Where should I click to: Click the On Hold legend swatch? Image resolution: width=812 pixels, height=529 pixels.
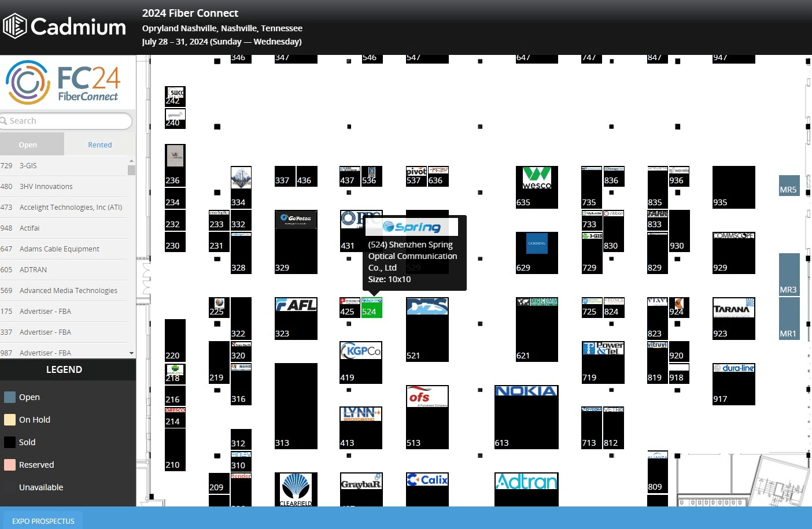pos(10,420)
